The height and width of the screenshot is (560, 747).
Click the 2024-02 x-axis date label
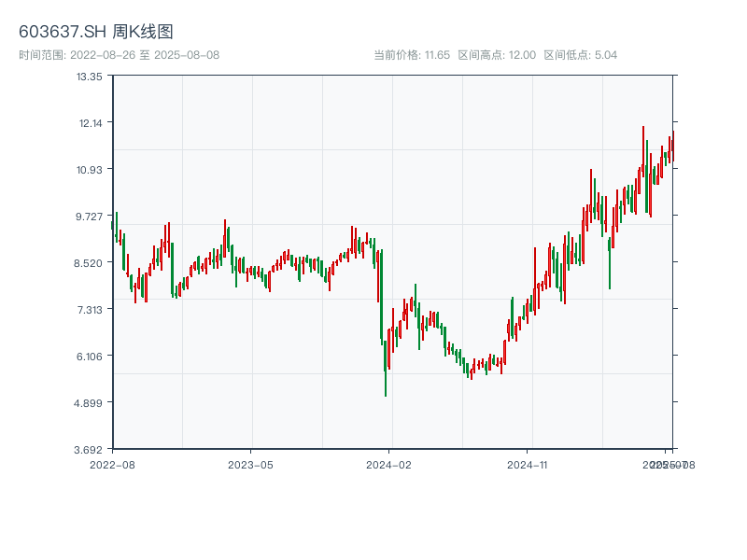point(389,464)
